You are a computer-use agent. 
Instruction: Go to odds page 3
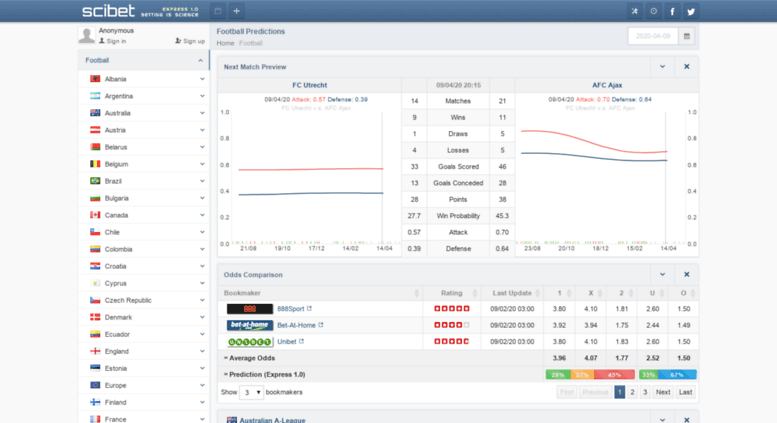(645, 392)
